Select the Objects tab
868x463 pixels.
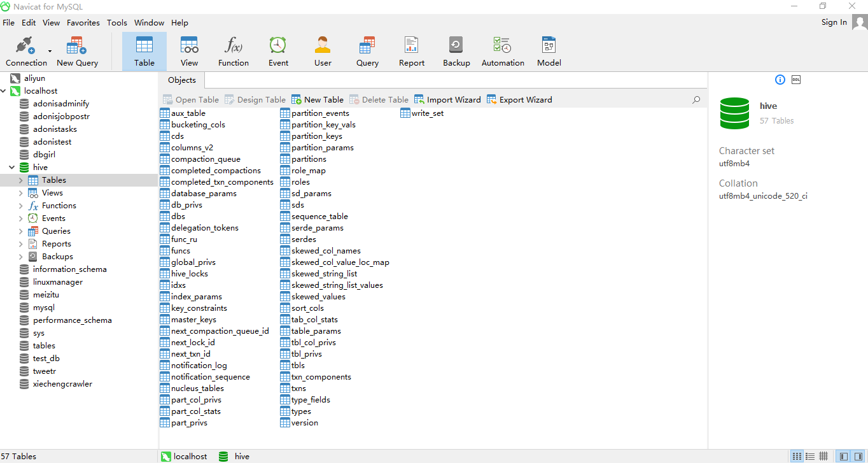point(182,80)
